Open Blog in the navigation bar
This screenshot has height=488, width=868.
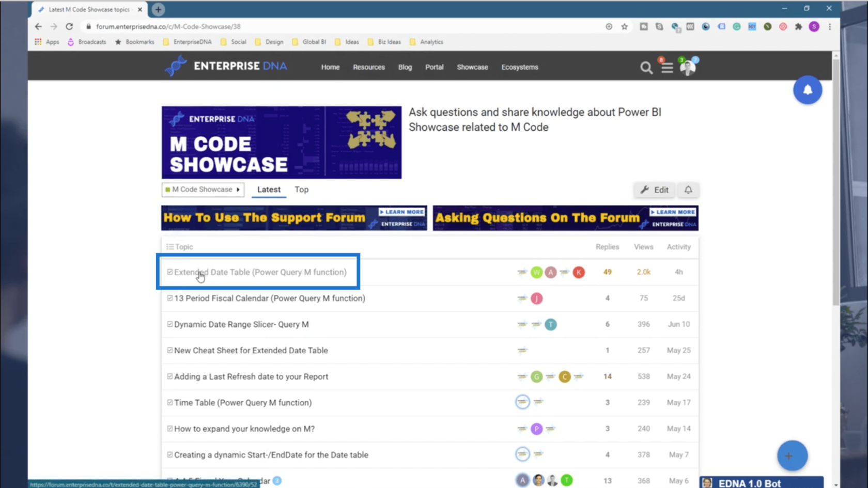click(x=405, y=67)
